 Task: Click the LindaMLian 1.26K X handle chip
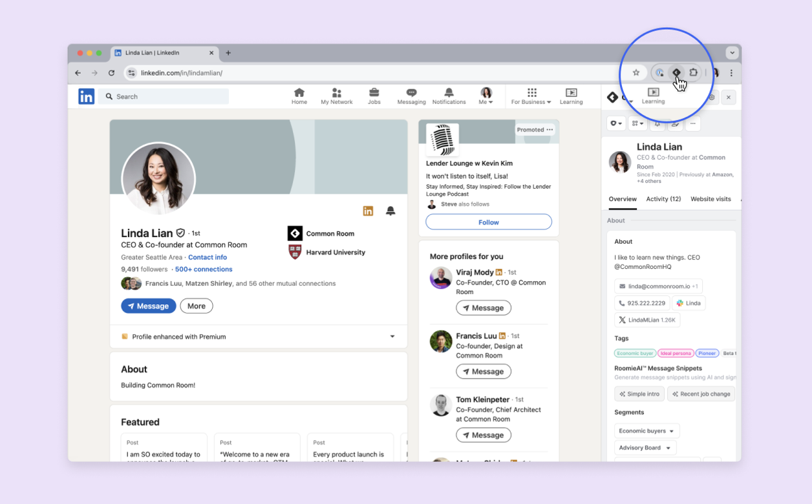pyautogui.click(x=647, y=320)
